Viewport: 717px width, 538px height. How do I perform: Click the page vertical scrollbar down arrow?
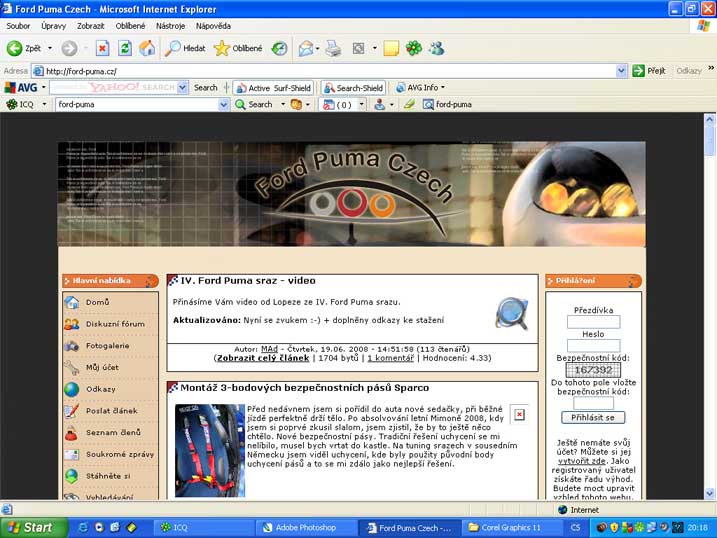click(709, 493)
